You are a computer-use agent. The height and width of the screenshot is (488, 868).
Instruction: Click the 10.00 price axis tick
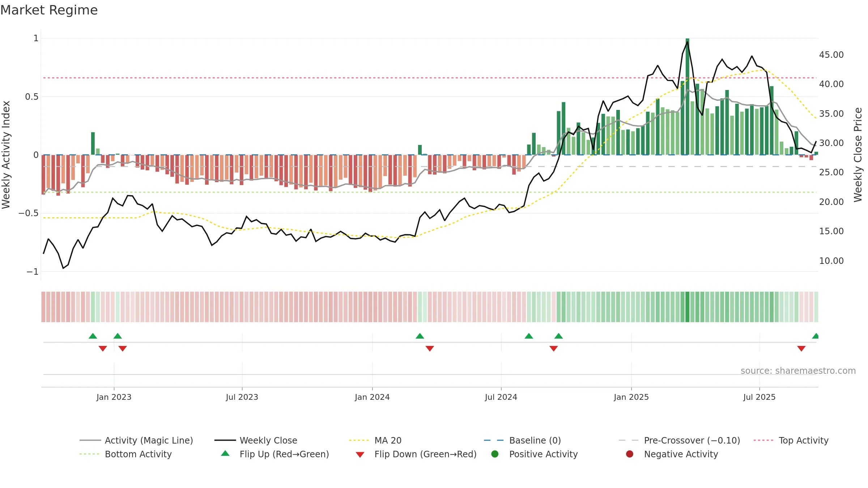pyautogui.click(x=831, y=261)
